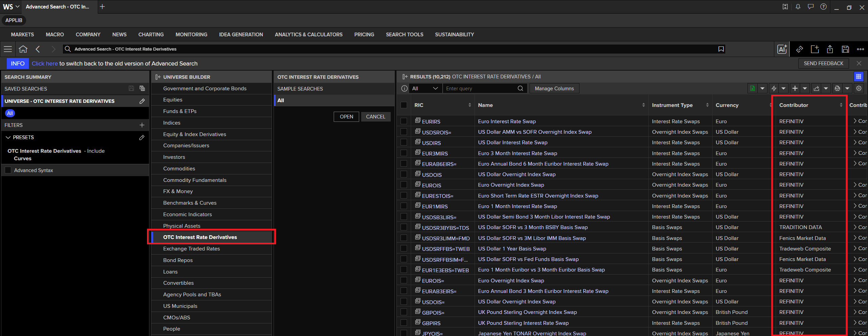Click the curved-arrow share icon in results toolbar
The width and height of the screenshot is (868, 336).
[816, 89]
